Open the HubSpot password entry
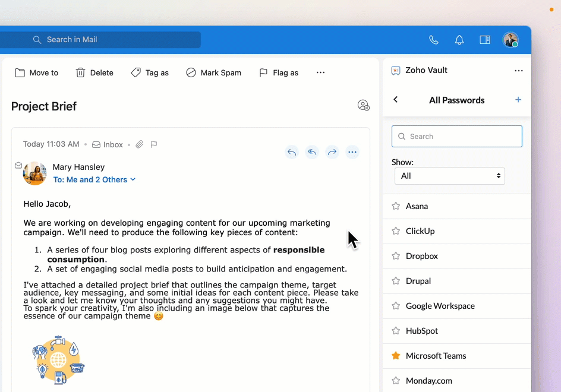561x392 pixels. tap(457, 331)
